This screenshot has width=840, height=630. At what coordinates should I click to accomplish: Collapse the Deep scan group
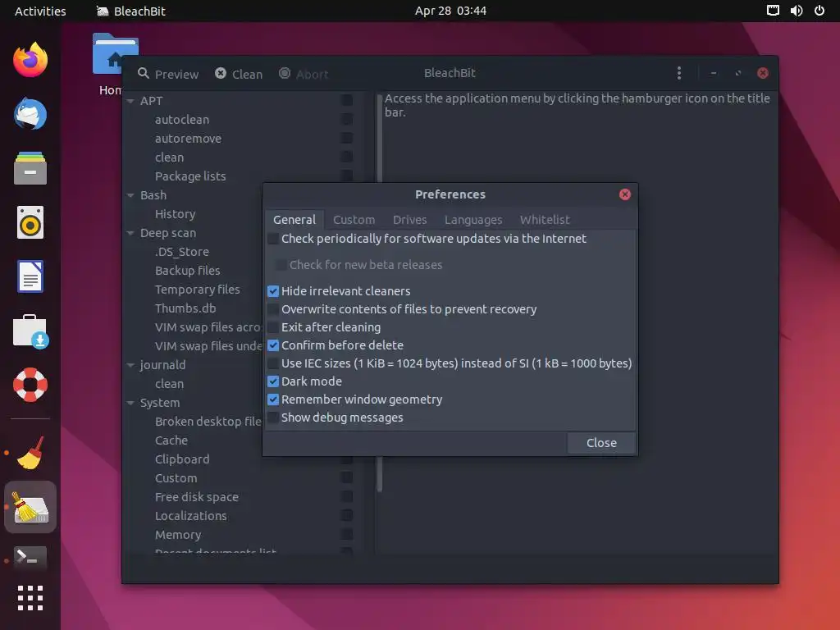coord(130,233)
